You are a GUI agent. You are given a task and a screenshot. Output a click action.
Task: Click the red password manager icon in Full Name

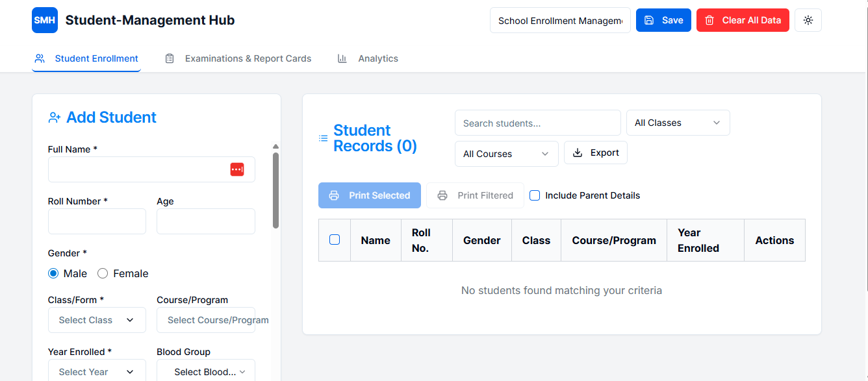tap(237, 169)
